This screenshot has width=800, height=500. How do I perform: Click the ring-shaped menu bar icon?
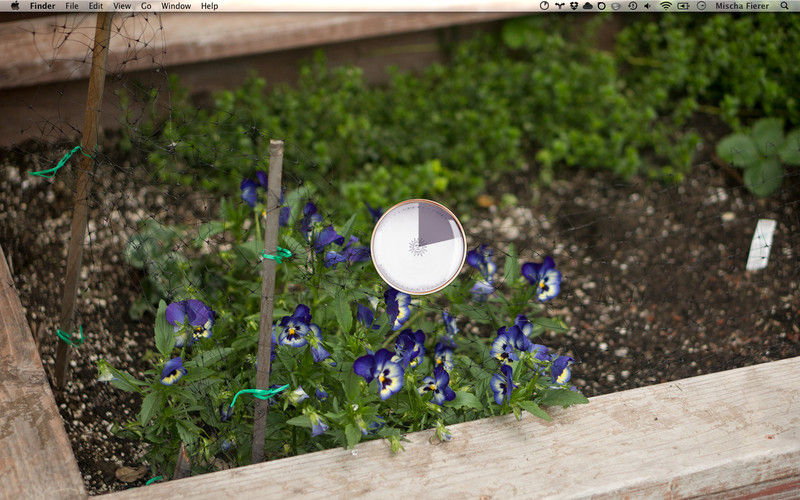click(602, 6)
